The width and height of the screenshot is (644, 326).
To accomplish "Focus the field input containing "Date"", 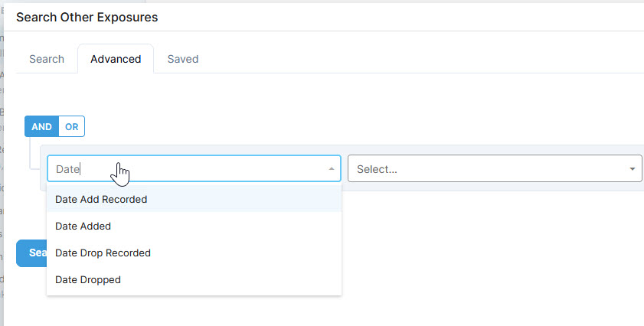I will 195,168.
